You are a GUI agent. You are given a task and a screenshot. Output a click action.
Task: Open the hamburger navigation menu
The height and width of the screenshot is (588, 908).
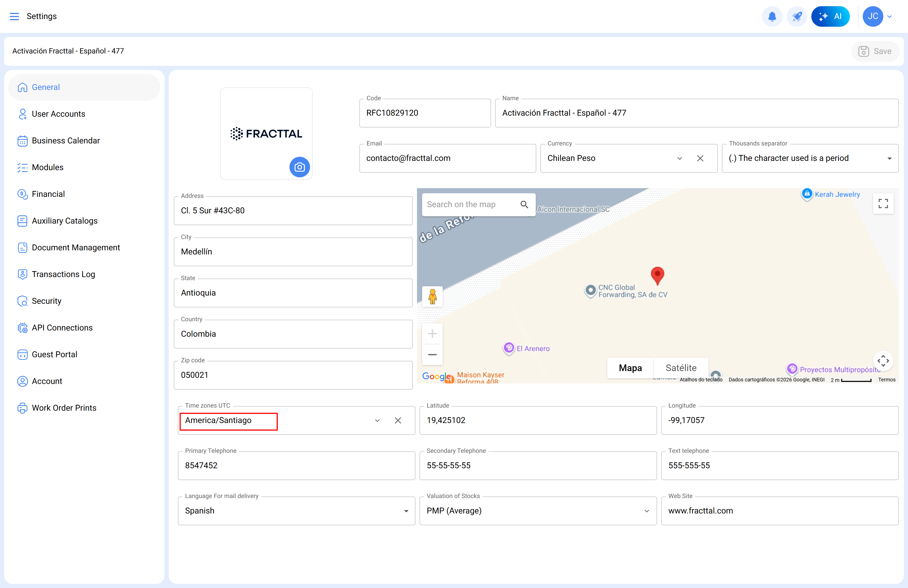[14, 16]
